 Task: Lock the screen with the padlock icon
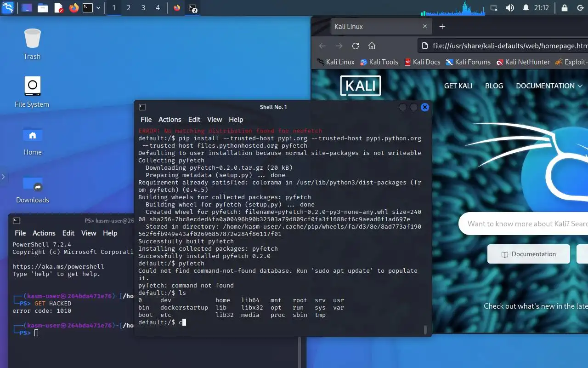click(x=565, y=8)
